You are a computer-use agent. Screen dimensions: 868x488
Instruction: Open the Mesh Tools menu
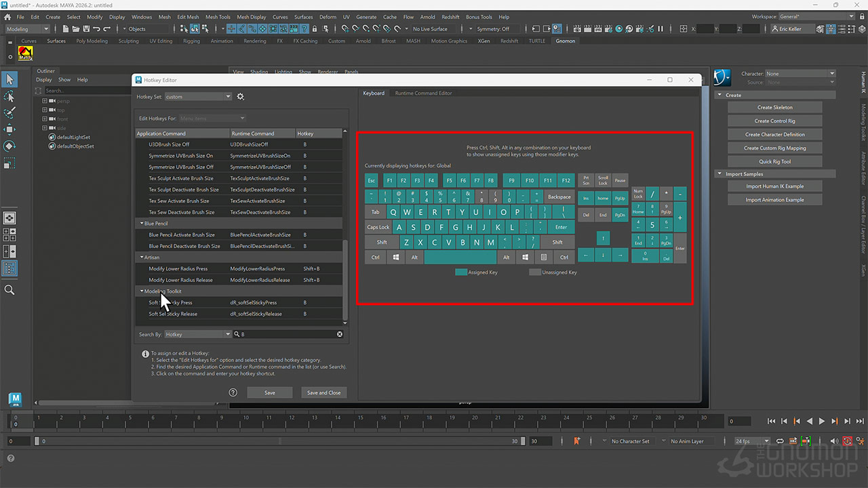pyautogui.click(x=218, y=17)
